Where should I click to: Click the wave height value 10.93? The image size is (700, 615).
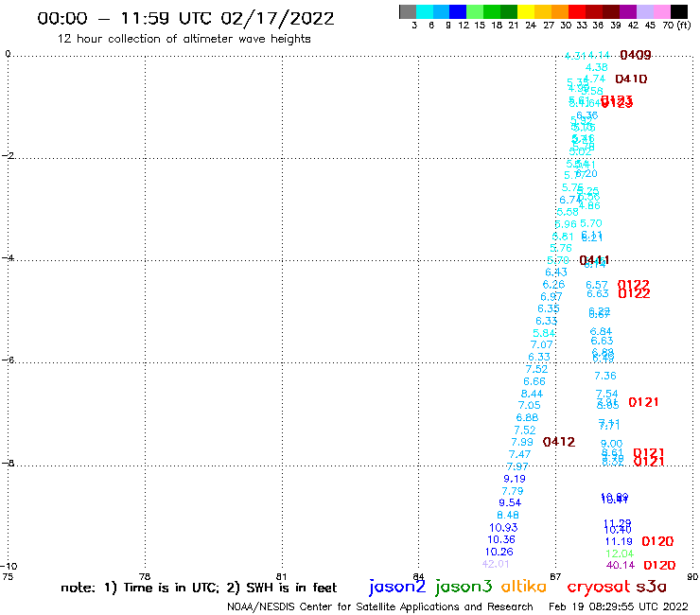(503, 527)
